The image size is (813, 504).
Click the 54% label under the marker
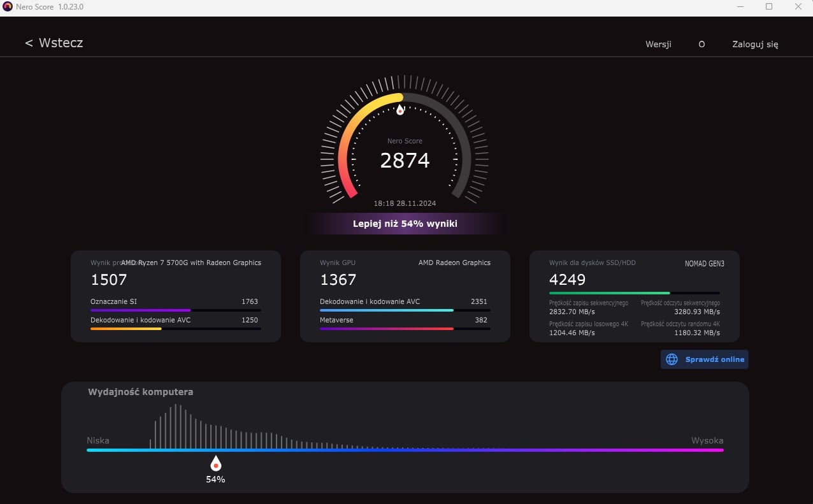[215, 479]
